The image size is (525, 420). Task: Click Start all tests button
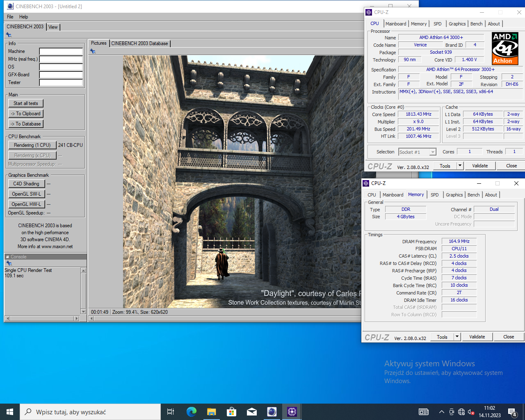(26, 103)
